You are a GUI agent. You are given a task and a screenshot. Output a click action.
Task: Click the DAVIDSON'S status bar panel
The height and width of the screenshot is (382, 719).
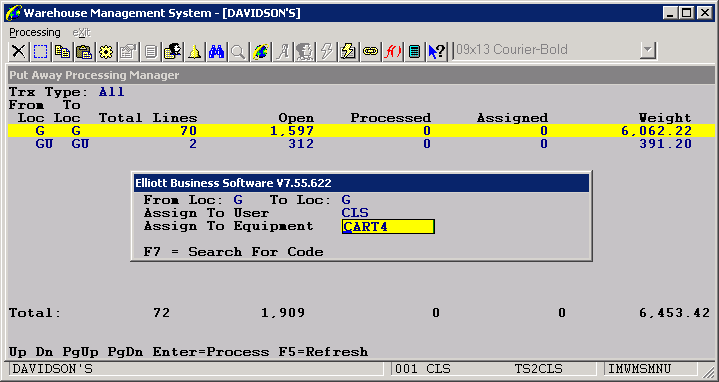[x=197, y=369]
